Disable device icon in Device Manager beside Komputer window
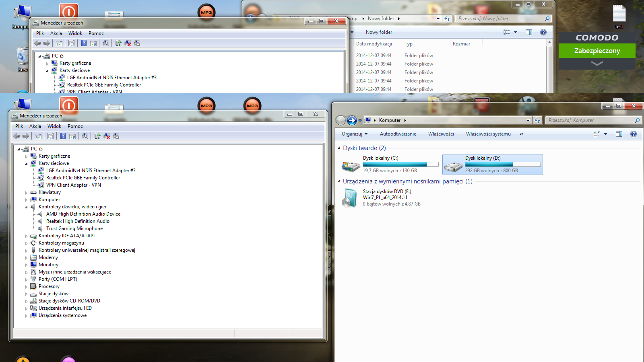Image resolution: width=644 pixels, height=362 pixels. (116, 136)
